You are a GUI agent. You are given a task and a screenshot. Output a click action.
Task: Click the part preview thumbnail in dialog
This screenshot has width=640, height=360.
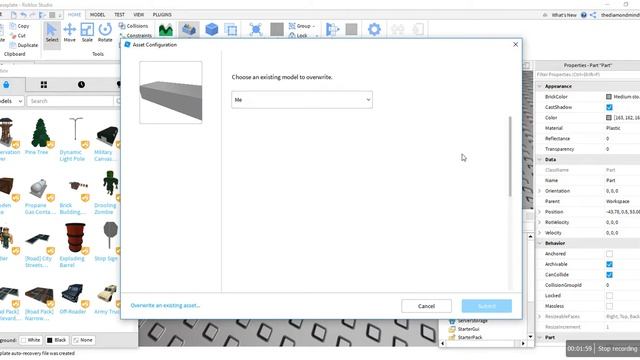(x=171, y=92)
